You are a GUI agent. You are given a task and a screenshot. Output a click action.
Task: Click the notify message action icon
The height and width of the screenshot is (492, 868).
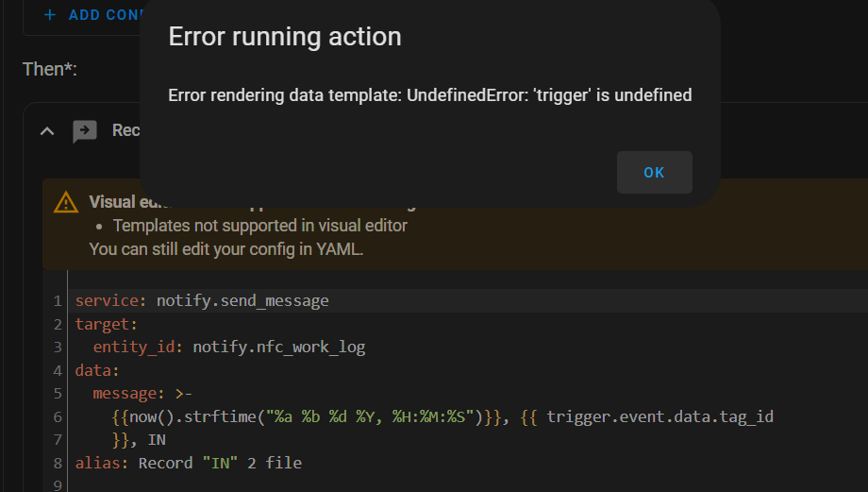[x=85, y=131]
